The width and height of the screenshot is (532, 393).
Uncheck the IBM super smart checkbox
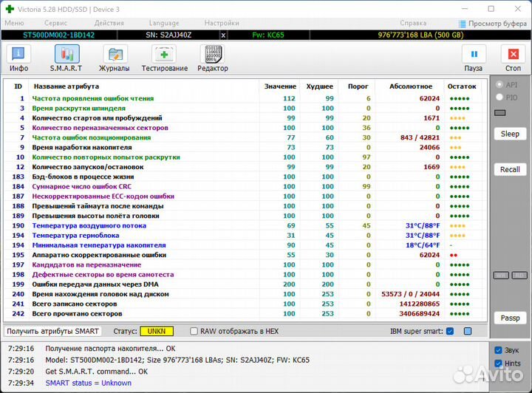click(x=450, y=331)
